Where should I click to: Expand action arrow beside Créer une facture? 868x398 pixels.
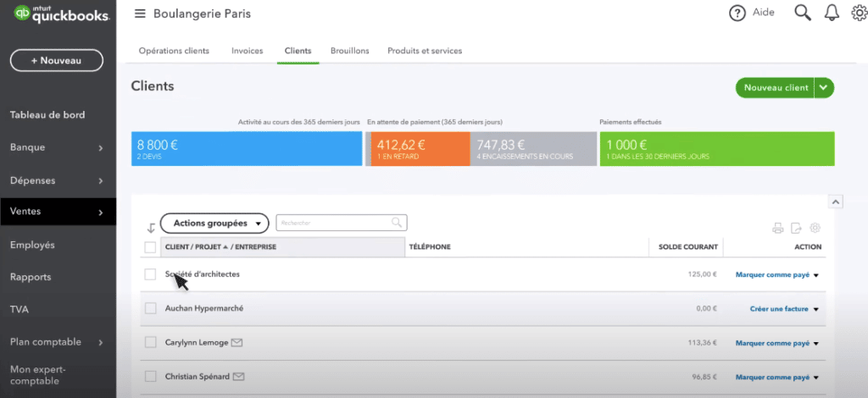816,309
